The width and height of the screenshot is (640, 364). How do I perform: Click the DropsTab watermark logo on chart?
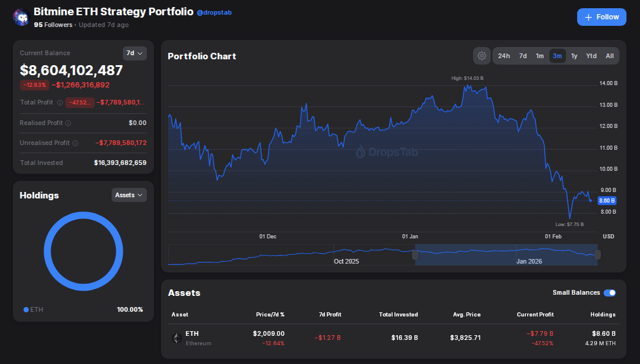[361, 152]
